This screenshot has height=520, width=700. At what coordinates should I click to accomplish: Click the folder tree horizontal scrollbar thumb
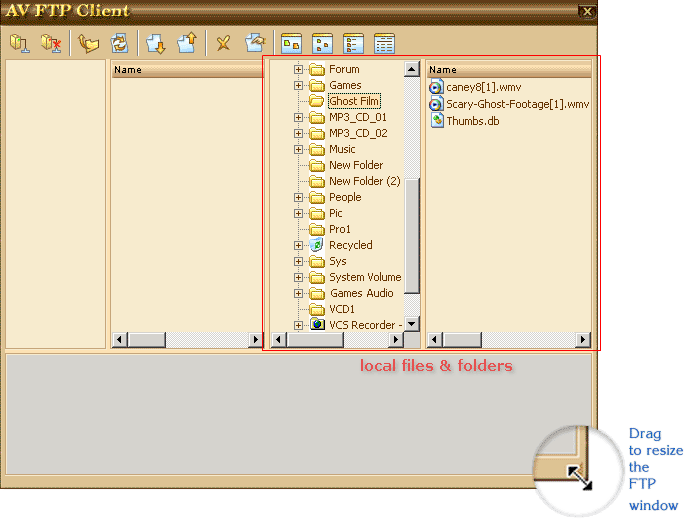point(315,340)
